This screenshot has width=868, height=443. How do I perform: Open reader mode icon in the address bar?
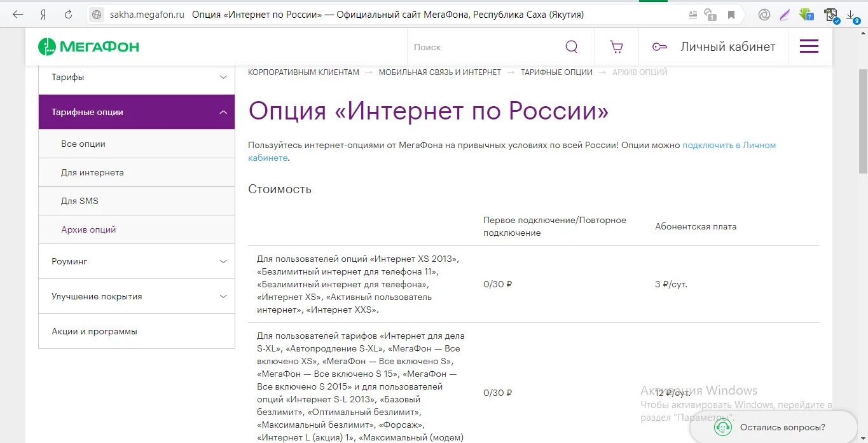pos(692,14)
